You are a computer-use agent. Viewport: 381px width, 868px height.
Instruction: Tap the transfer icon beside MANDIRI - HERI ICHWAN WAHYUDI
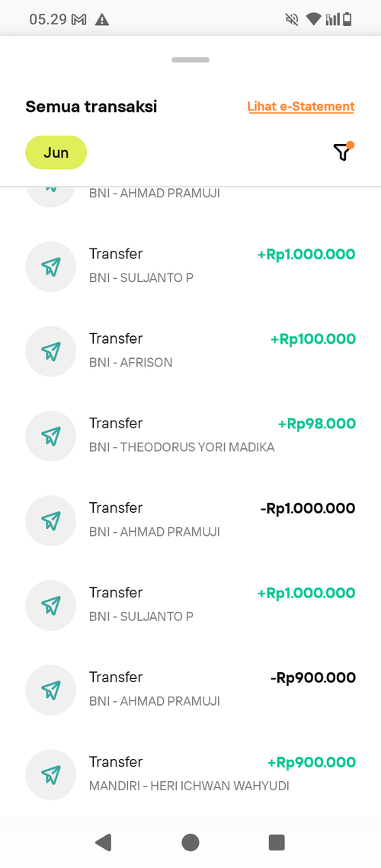(50, 775)
